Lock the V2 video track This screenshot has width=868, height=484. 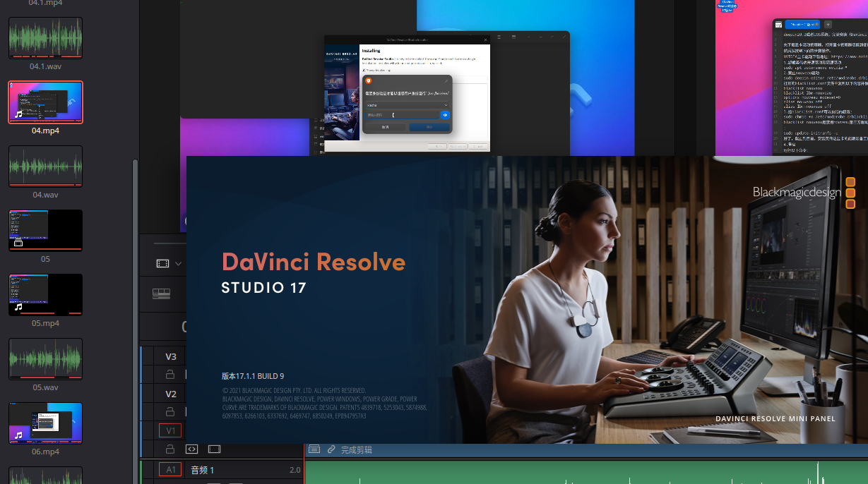pos(170,411)
